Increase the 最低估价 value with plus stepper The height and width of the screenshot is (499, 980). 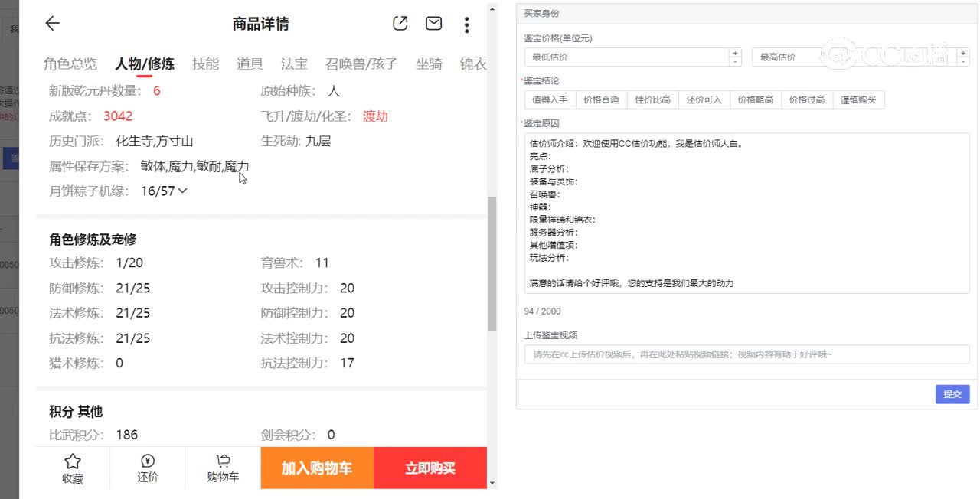click(x=735, y=53)
